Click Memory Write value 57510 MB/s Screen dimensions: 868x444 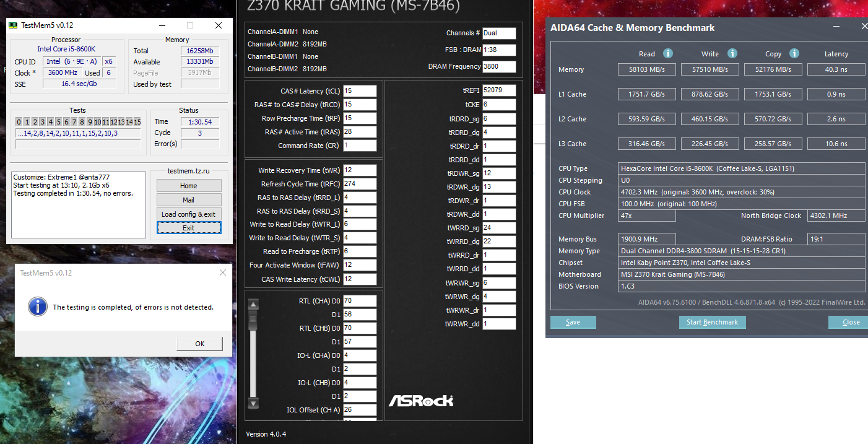click(x=710, y=69)
